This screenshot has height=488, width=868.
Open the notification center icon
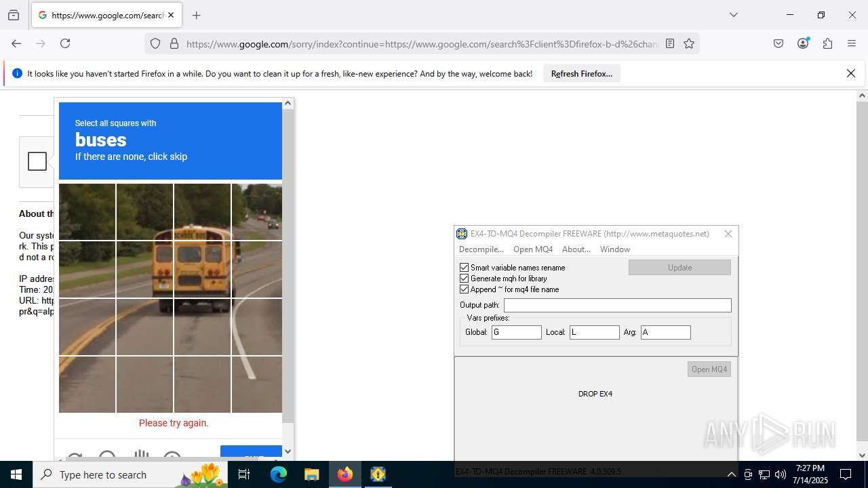846,474
